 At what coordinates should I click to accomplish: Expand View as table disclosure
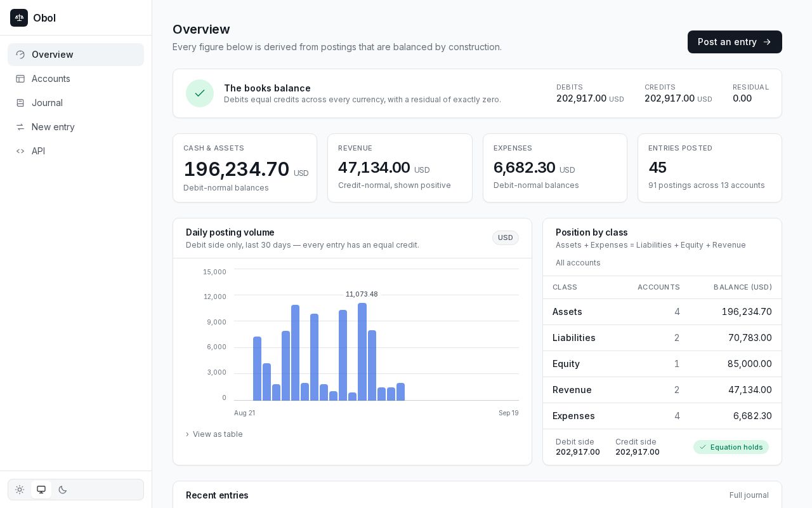point(214,434)
